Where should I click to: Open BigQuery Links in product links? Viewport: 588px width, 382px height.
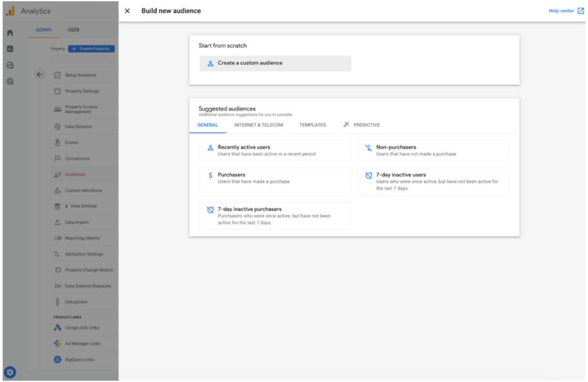pyautogui.click(x=78, y=360)
